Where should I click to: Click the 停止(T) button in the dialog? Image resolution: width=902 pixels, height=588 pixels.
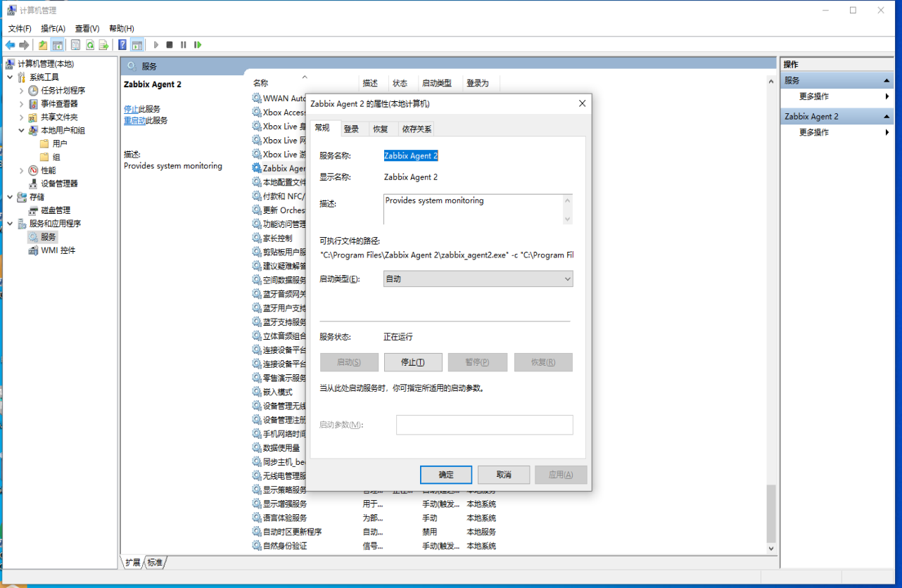click(x=413, y=362)
